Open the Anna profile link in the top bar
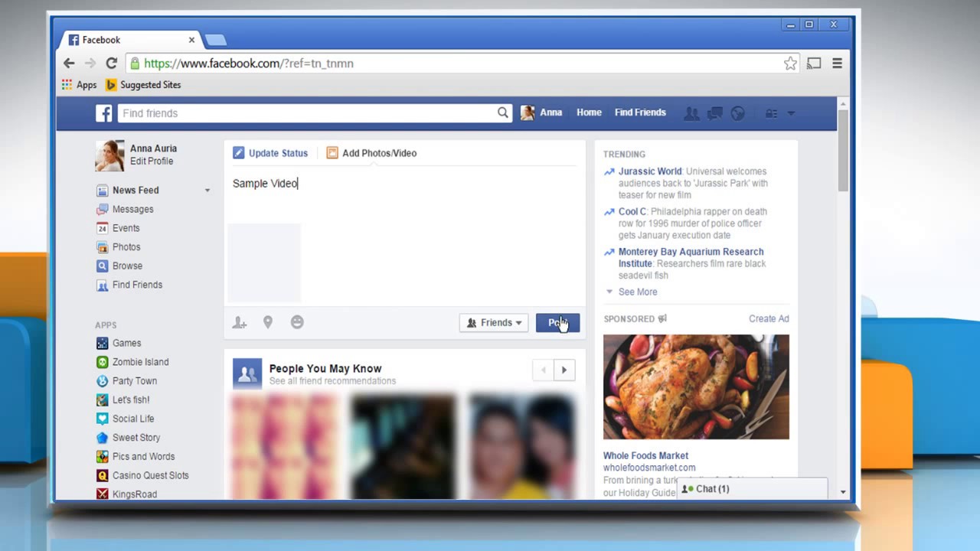This screenshot has width=980, height=551. point(541,112)
